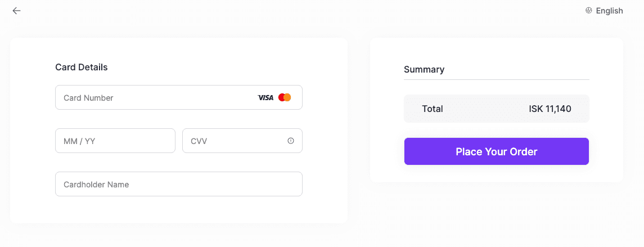The image size is (644, 247).
Task: Click the grey Total row box center
Action: pyautogui.click(x=496, y=109)
